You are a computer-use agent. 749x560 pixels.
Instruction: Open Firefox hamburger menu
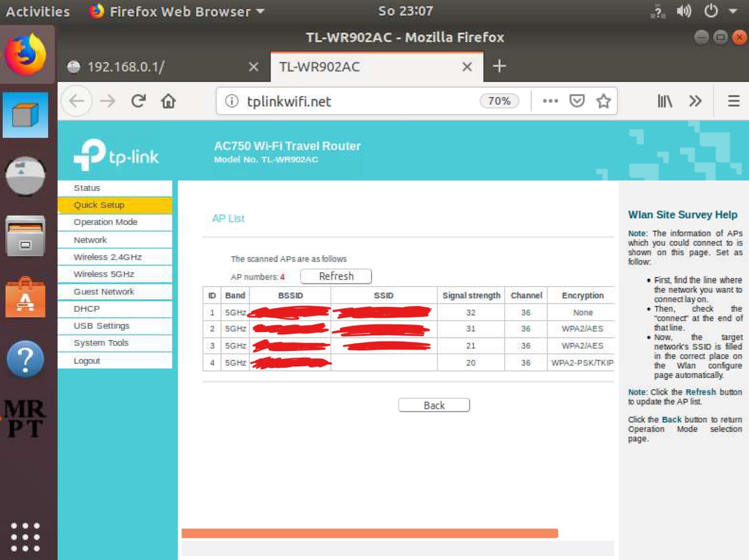point(733,101)
